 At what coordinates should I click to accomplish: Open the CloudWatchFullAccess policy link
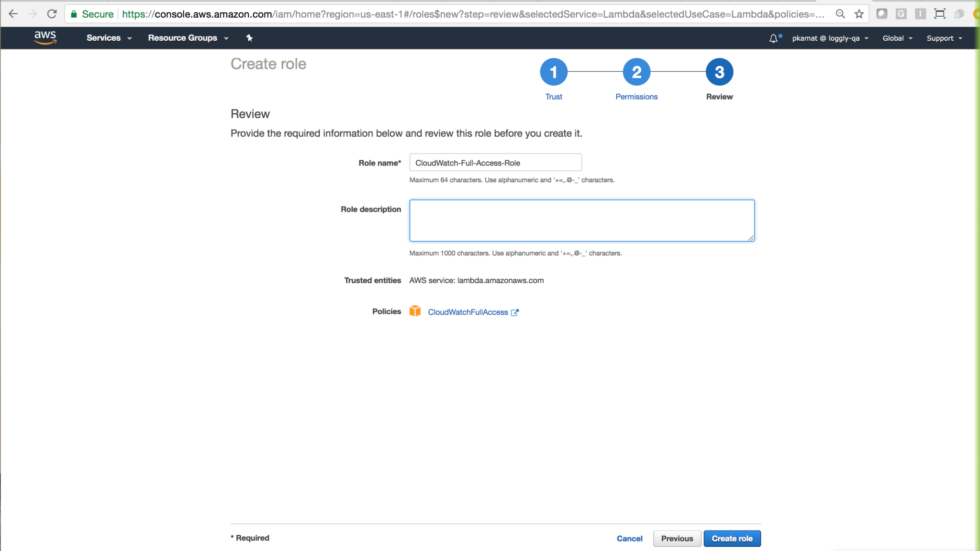pos(468,312)
